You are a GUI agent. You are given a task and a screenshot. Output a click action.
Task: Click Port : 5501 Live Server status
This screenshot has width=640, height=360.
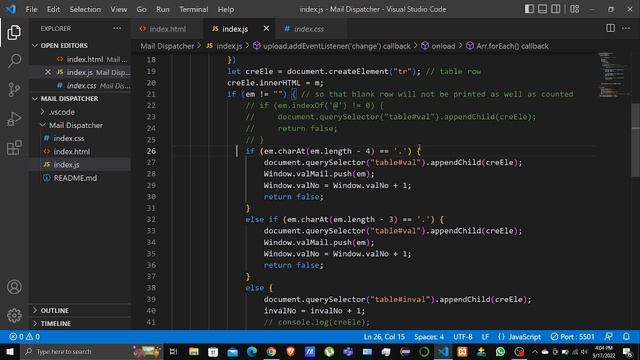(572, 337)
